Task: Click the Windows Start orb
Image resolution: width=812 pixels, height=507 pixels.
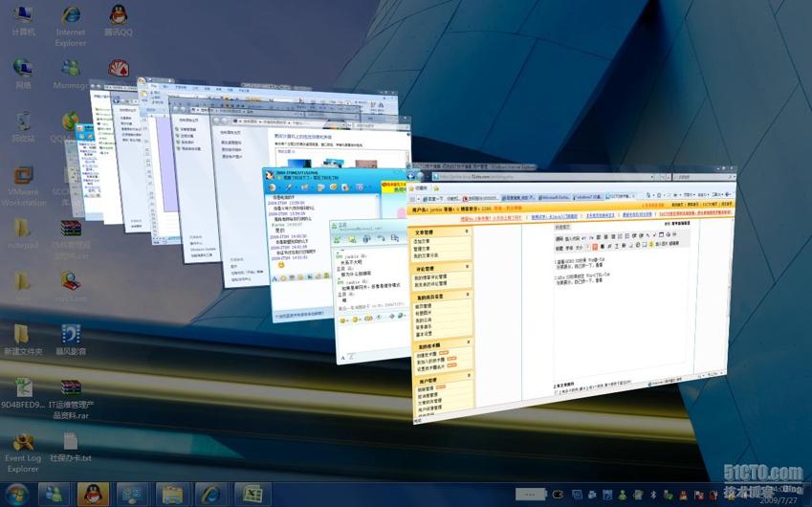Action: coord(17,494)
